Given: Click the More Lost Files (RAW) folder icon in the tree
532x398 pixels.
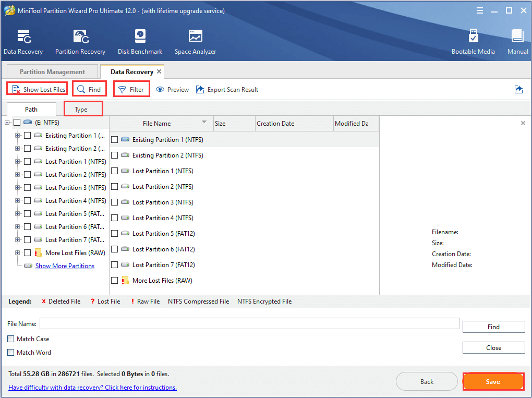Looking at the screenshot, I should point(38,253).
